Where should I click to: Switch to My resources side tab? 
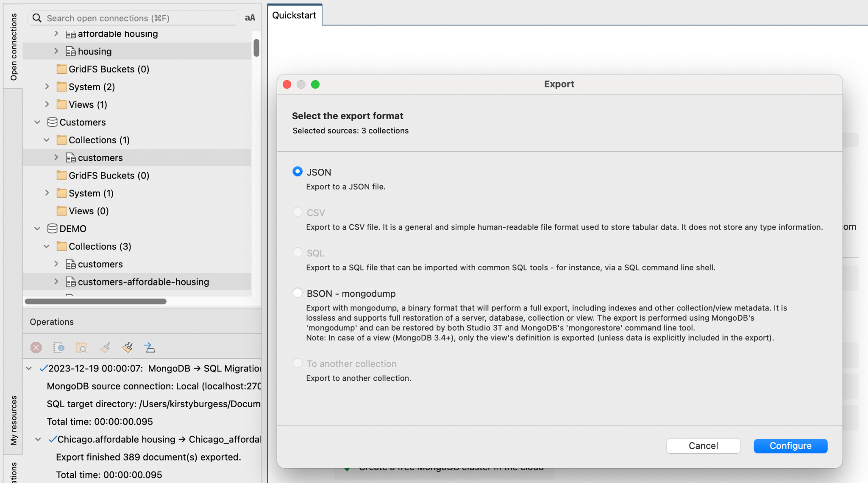(14, 420)
